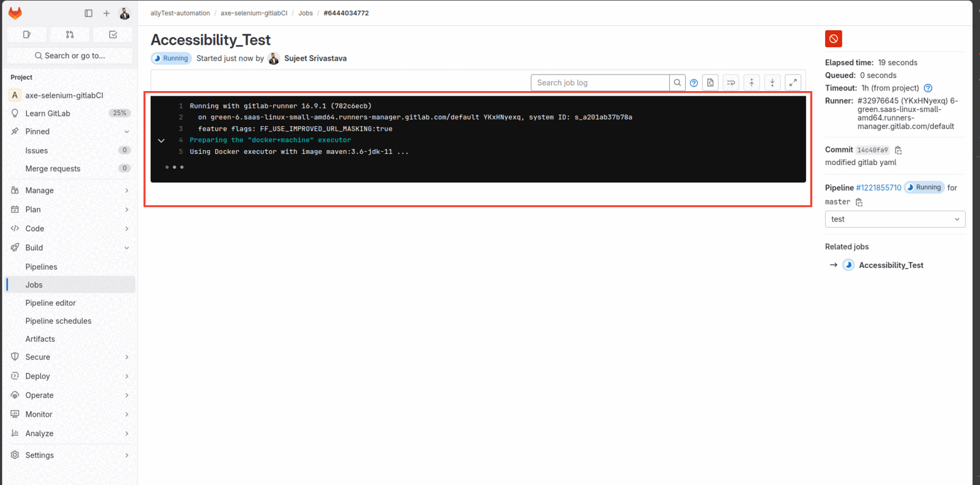The height and width of the screenshot is (485, 980).
Task: Copy the commit SHA 14c40fa9
Action: (898, 150)
